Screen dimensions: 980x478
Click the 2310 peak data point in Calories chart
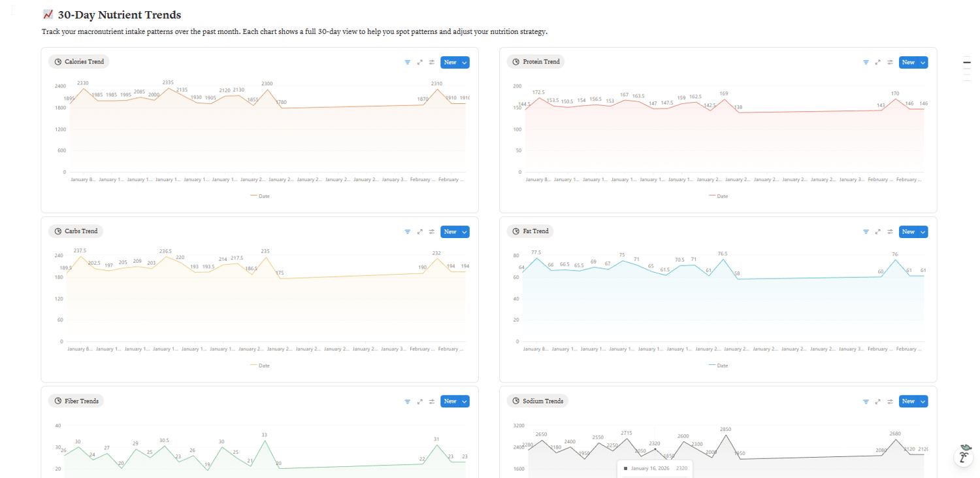[437, 90]
